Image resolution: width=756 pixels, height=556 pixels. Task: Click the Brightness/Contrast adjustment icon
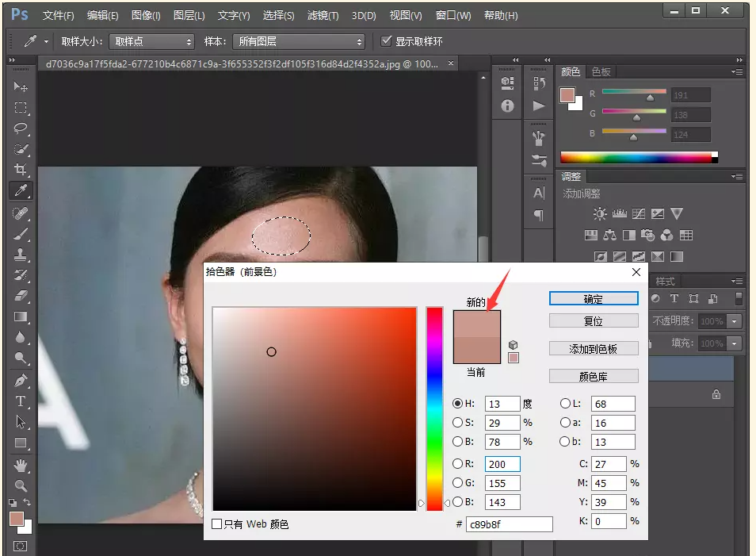pos(600,214)
